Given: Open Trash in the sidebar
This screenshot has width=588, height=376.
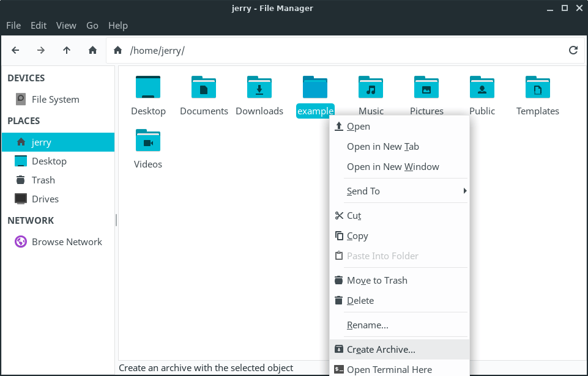Looking at the screenshot, I should tap(43, 180).
